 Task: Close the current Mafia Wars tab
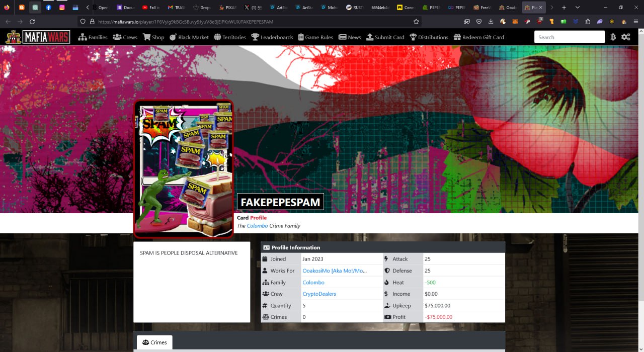click(x=540, y=8)
